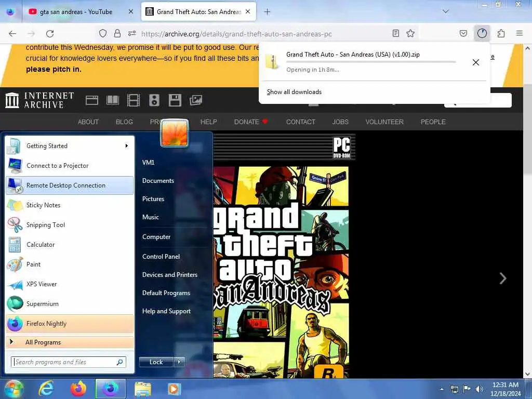The height and width of the screenshot is (399, 532).
Task: Open Windows Explorer folder taskbar icon
Action: pos(142,389)
